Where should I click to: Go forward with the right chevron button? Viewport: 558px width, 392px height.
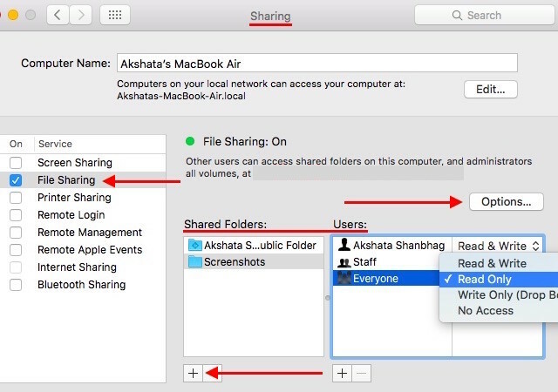pyautogui.click(x=81, y=15)
